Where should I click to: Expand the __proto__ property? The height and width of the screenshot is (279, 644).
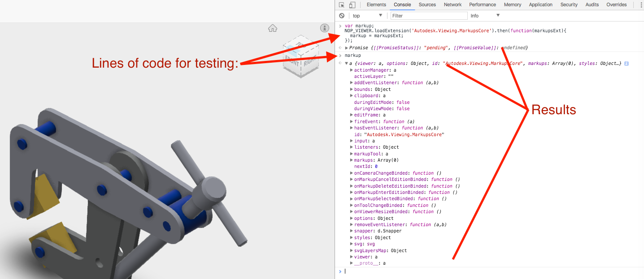352,263
